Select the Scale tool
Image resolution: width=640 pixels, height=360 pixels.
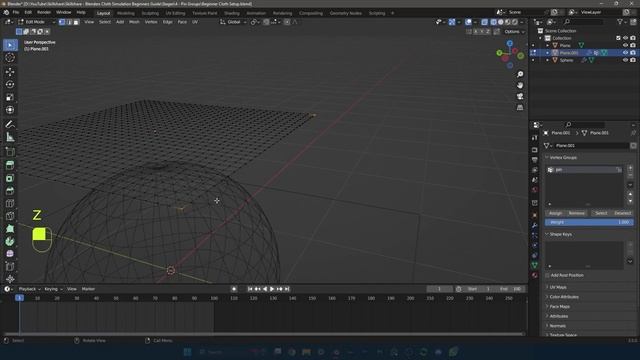coord(10,97)
